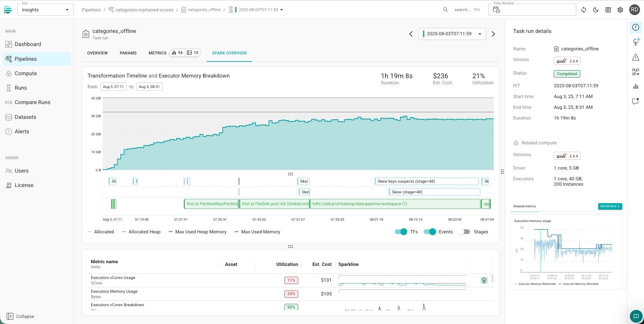Open Compute in sidebar
This screenshot has width=644, height=324.
click(37, 74)
